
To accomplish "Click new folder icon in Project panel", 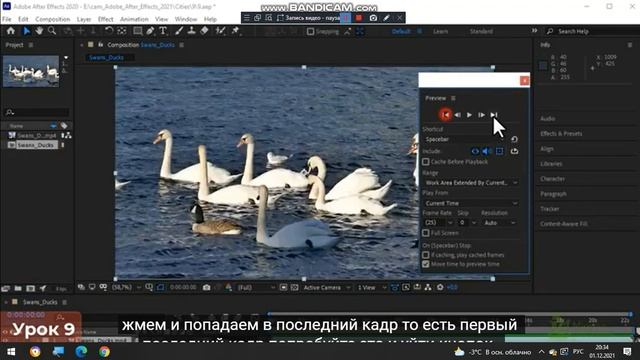I will (18, 288).
